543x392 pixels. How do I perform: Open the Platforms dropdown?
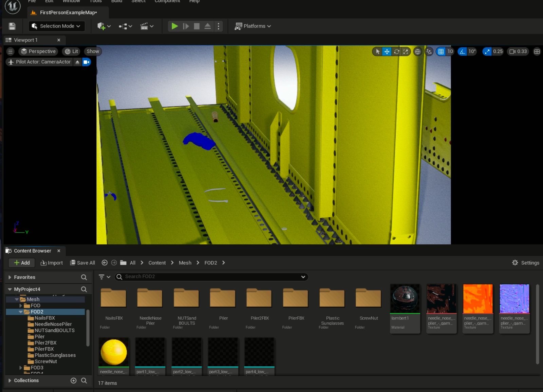(252, 26)
